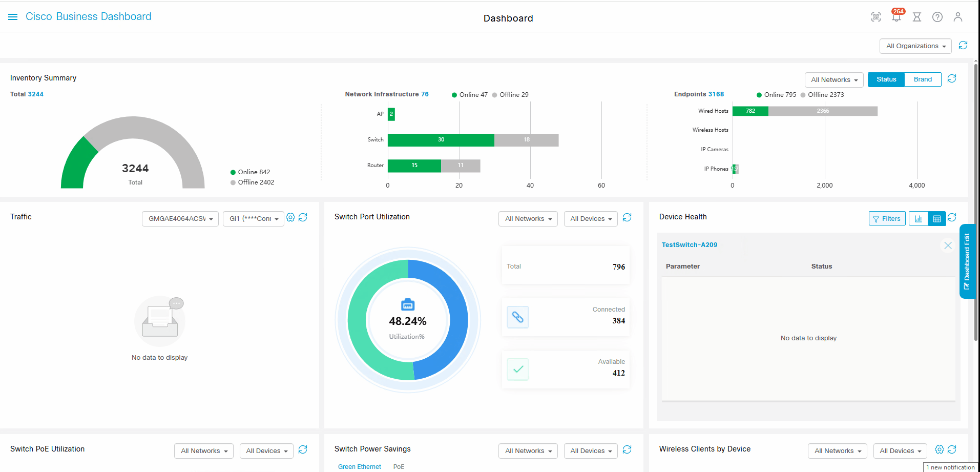This screenshot has width=980, height=472.
Task: Refresh the Device Health widget
Action: pos(952,218)
